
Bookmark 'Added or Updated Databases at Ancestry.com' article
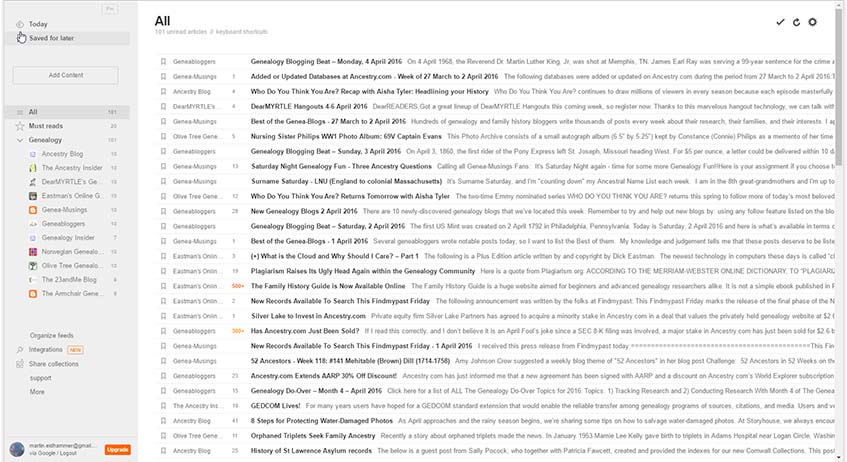click(x=163, y=77)
